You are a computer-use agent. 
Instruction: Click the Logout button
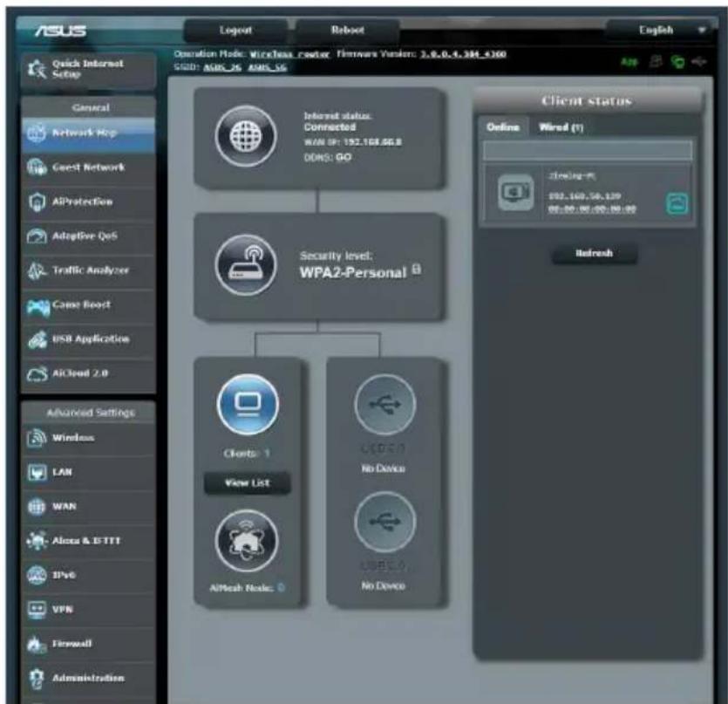point(235,31)
